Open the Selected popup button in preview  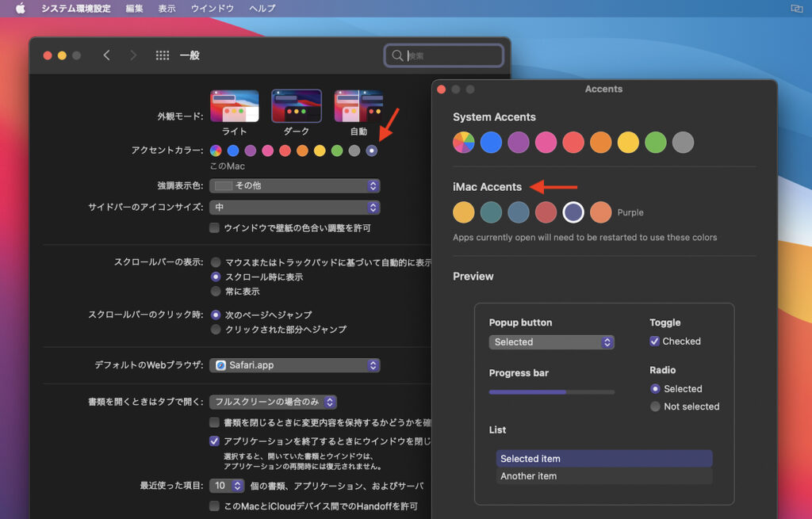(x=552, y=342)
